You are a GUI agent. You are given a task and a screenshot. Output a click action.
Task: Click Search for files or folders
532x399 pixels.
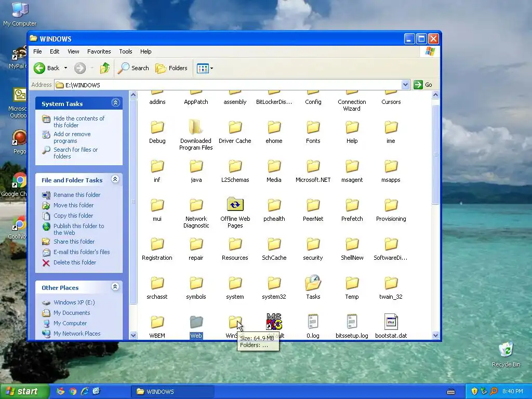point(75,153)
